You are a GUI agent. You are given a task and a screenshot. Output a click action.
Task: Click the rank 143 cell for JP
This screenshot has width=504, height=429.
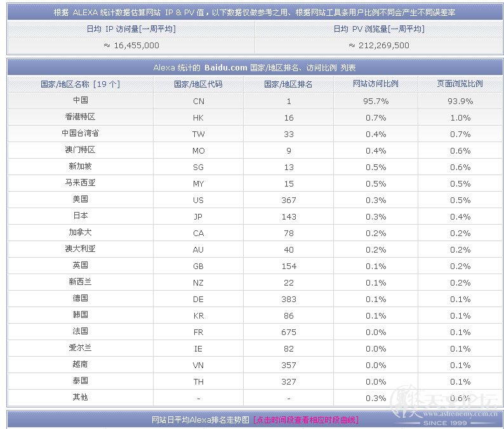coord(289,217)
